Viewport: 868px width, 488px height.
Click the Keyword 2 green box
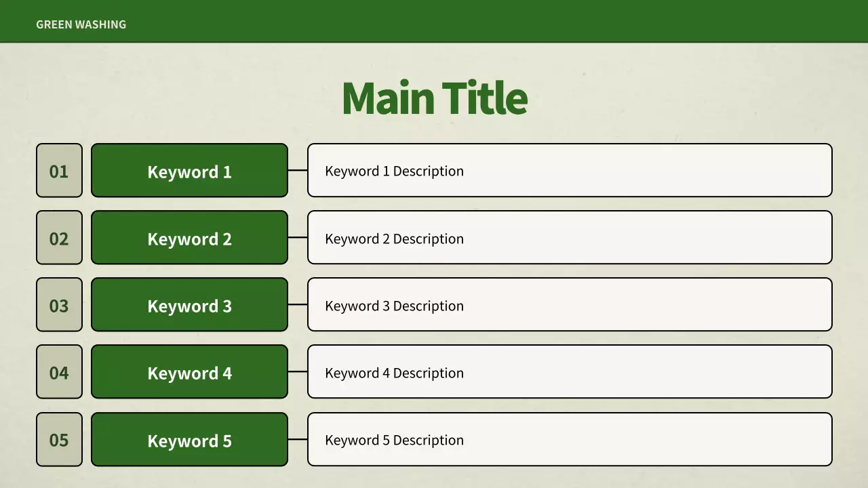point(189,238)
